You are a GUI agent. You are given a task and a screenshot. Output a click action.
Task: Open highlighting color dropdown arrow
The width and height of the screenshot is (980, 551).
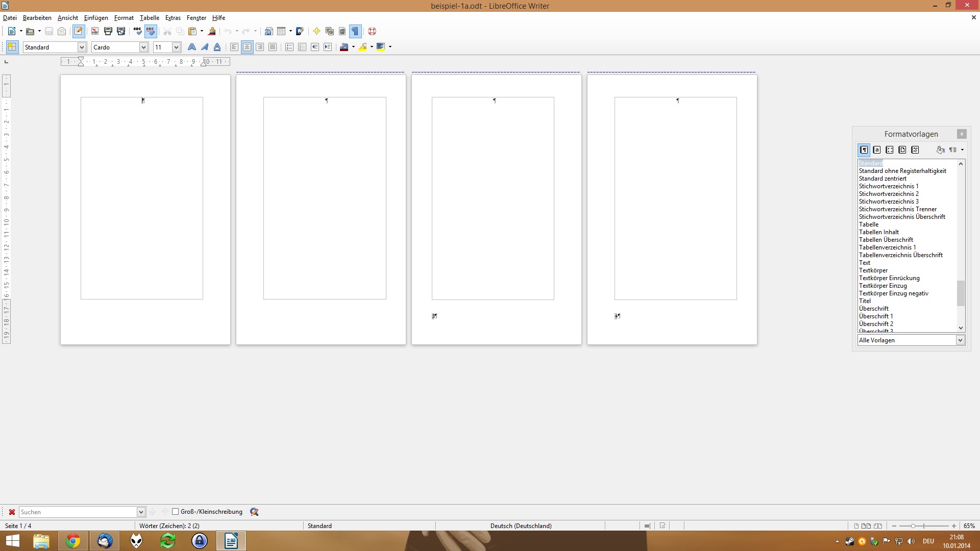click(372, 47)
